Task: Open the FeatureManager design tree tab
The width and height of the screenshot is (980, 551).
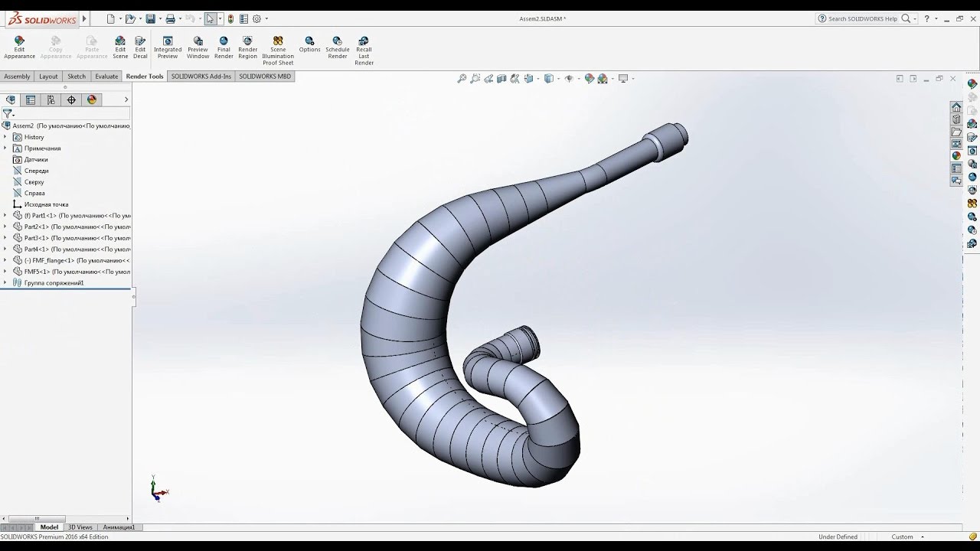Action: (11, 99)
